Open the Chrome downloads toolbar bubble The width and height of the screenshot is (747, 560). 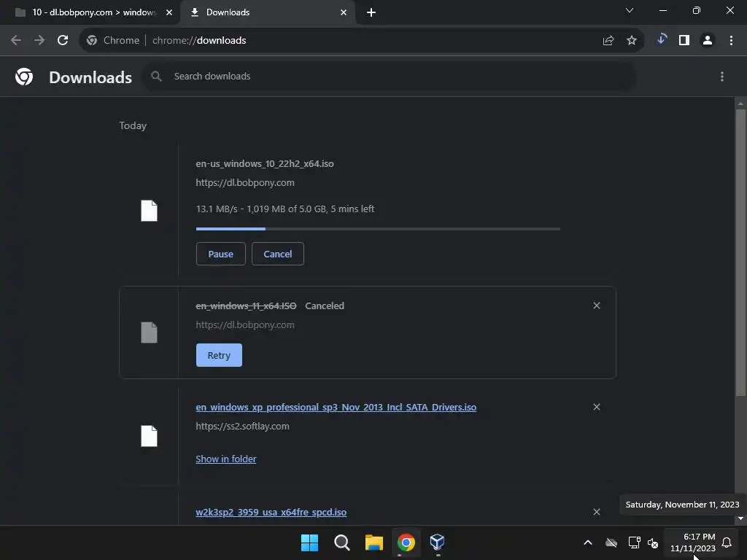661,39
